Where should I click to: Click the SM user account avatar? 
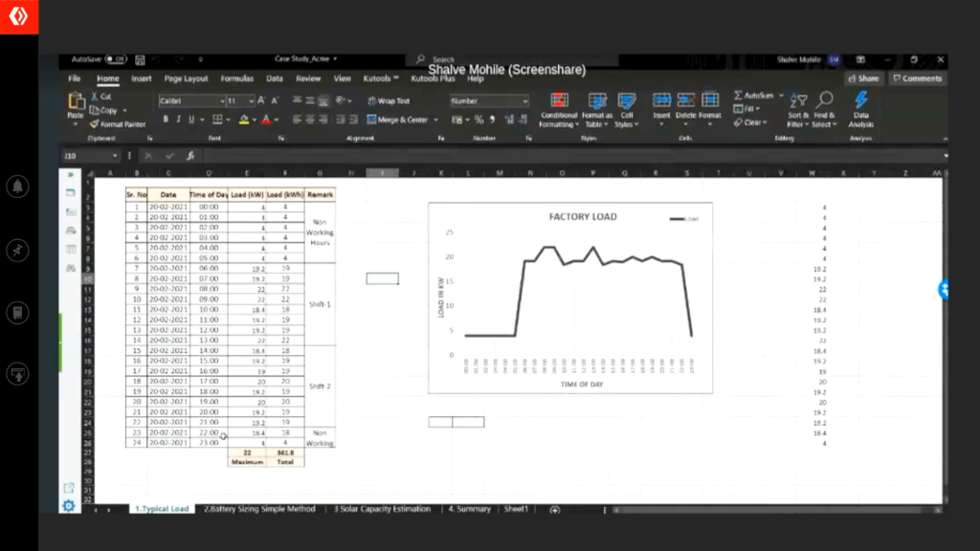[835, 60]
